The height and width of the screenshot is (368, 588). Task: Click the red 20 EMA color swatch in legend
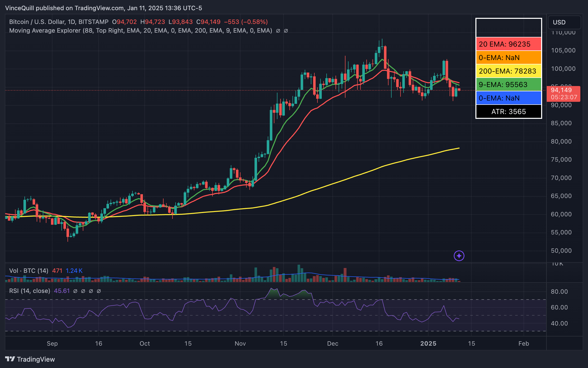508,44
